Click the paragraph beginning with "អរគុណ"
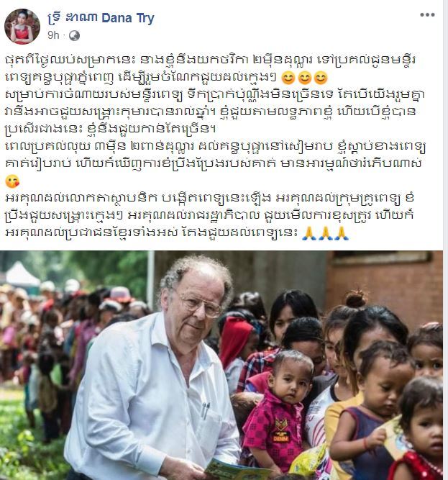Image resolution: width=448 pixels, height=480 pixels. pyautogui.click(x=210, y=215)
